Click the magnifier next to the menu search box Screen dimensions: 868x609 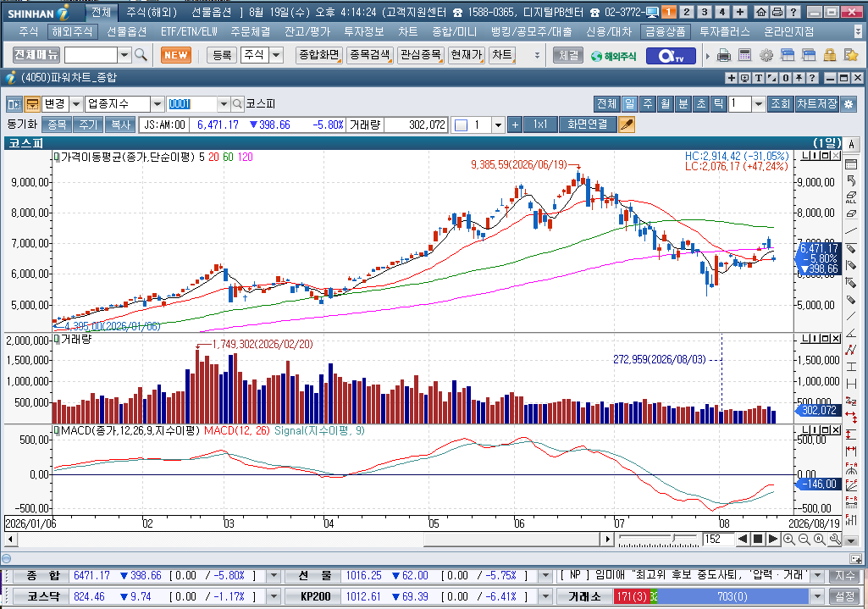141,55
